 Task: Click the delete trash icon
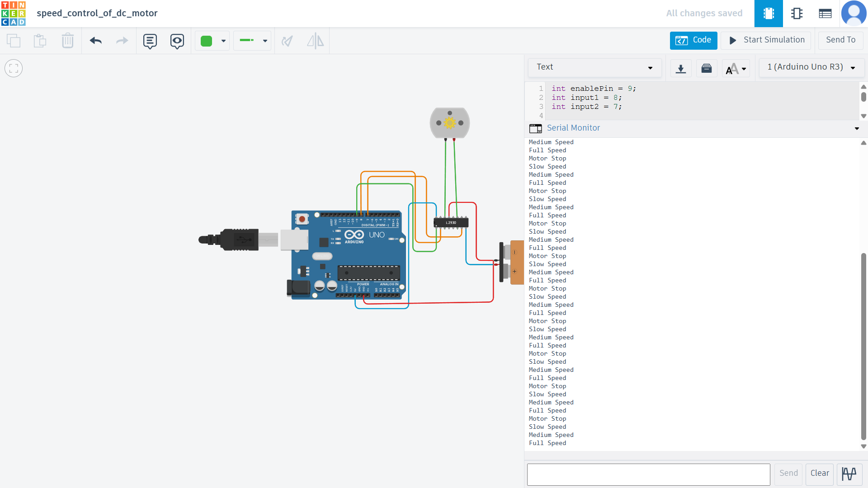tap(67, 41)
